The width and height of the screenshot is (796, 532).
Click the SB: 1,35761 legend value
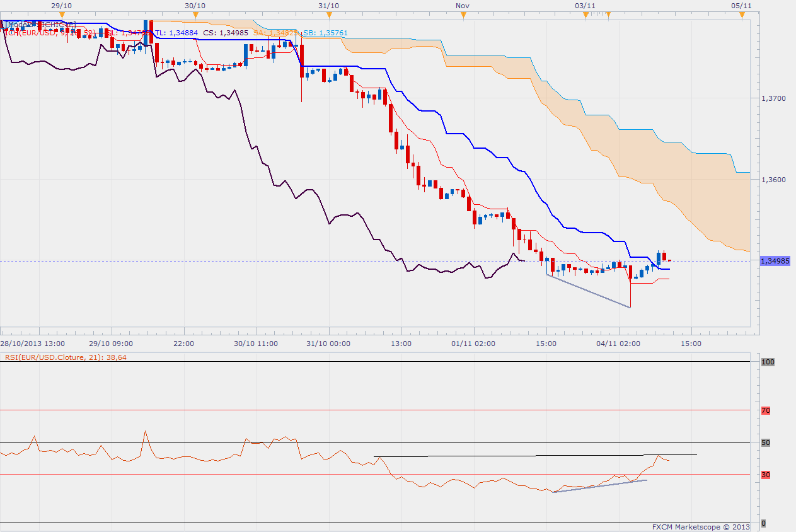tap(325, 33)
